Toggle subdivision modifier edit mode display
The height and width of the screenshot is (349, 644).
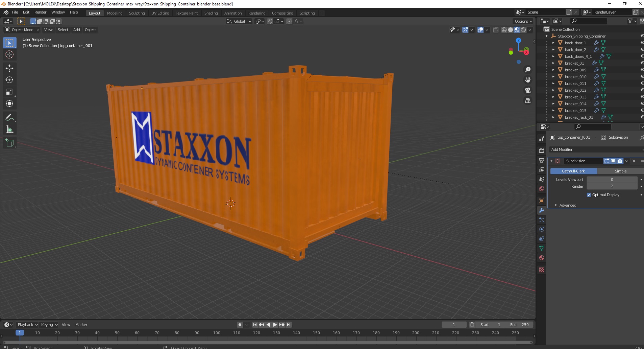[x=606, y=161]
